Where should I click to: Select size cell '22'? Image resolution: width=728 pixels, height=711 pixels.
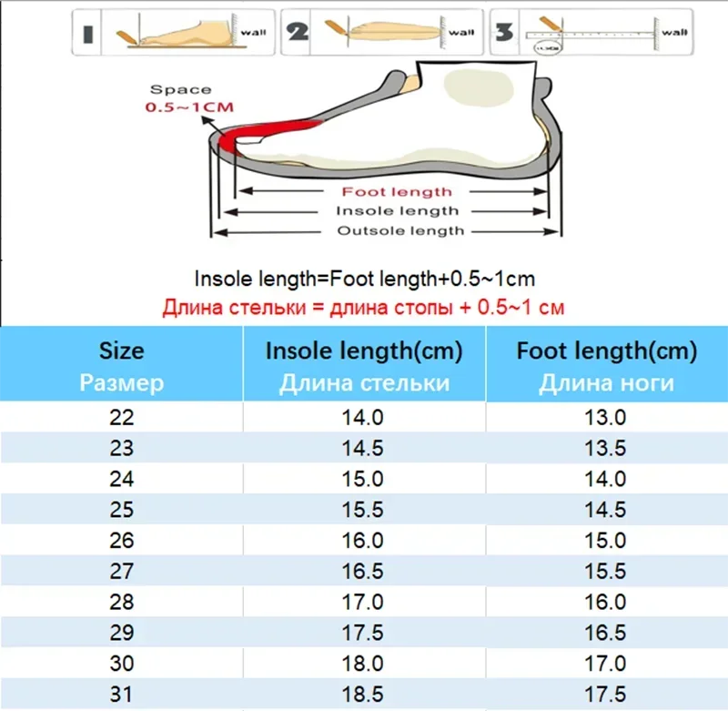point(122,418)
